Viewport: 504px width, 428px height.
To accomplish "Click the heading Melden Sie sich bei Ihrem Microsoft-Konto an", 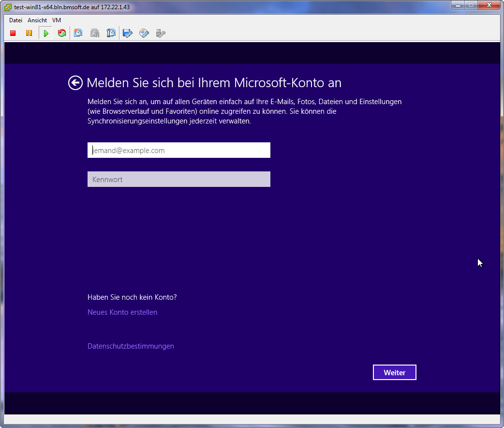I will click(x=214, y=83).
